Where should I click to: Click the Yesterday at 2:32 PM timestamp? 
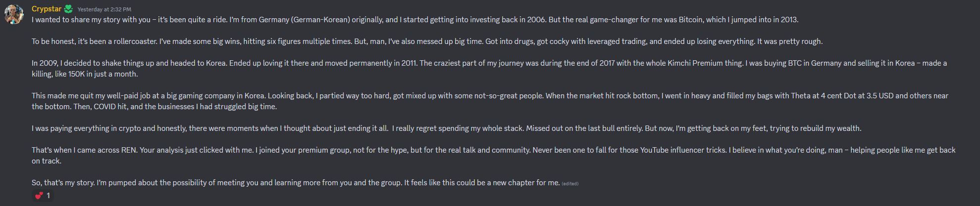point(104,9)
